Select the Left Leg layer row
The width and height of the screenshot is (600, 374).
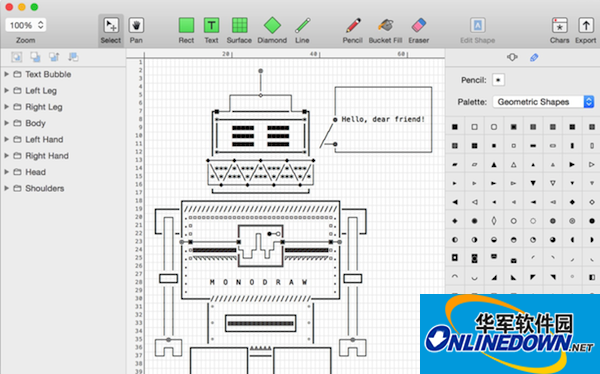tap(63, 90)
